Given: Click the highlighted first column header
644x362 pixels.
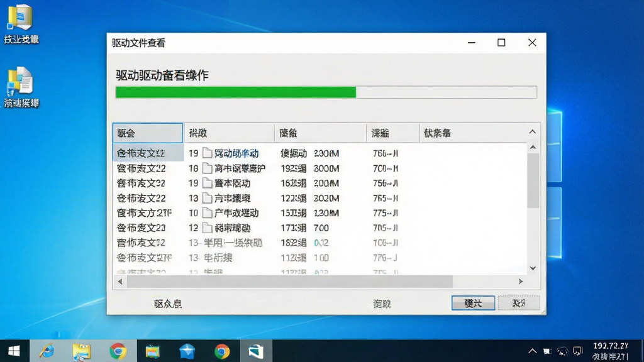Looking at the screenshot, I should [x=148, y=133].
